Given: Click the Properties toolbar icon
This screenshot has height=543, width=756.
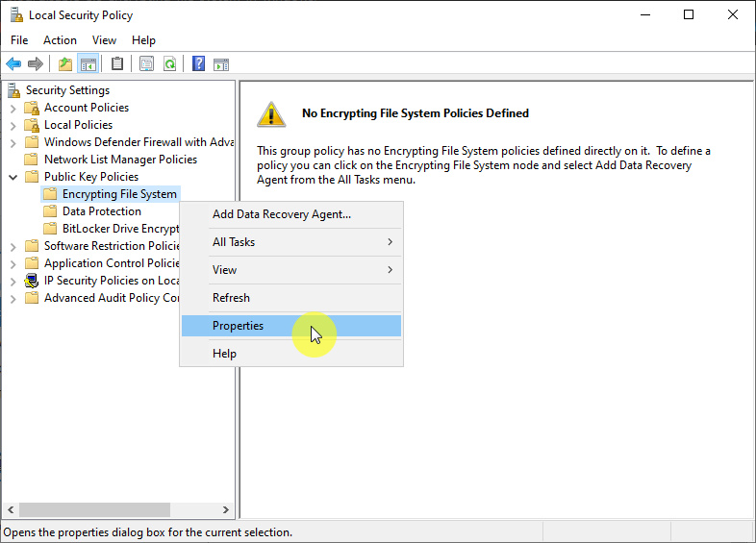Looking at the screenshot, I should tap(146, 64).
